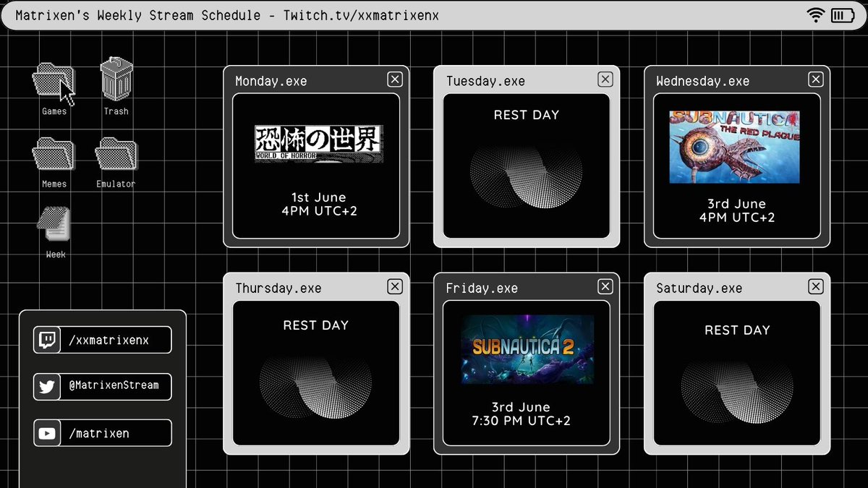Click the Wednesday.exe window title

[702, 82]
